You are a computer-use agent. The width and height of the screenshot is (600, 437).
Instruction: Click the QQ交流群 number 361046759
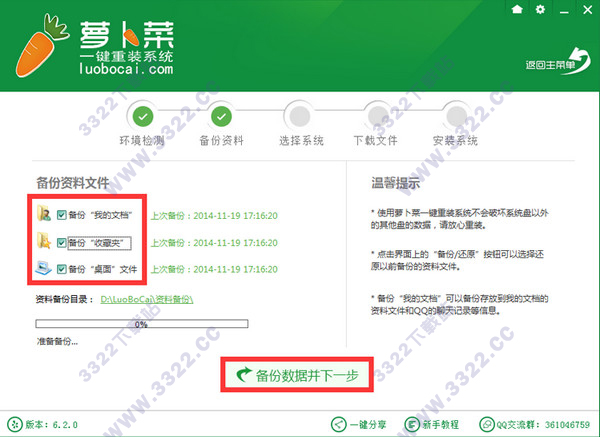[x=567, y=425]
